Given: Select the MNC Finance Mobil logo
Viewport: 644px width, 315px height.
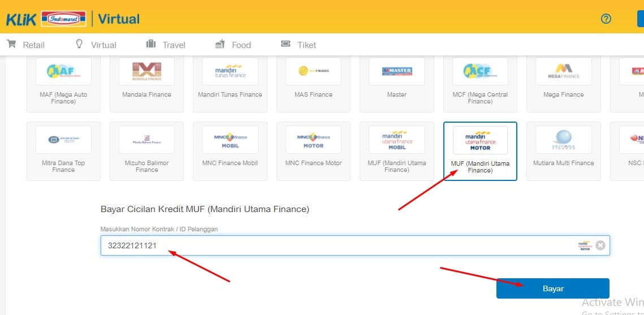Looking at the screenshot, I should coord(230,140).
